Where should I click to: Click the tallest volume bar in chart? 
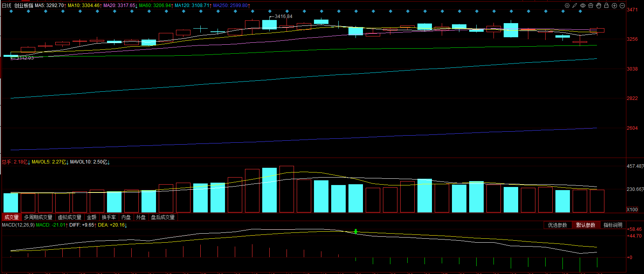coord(287,189)
